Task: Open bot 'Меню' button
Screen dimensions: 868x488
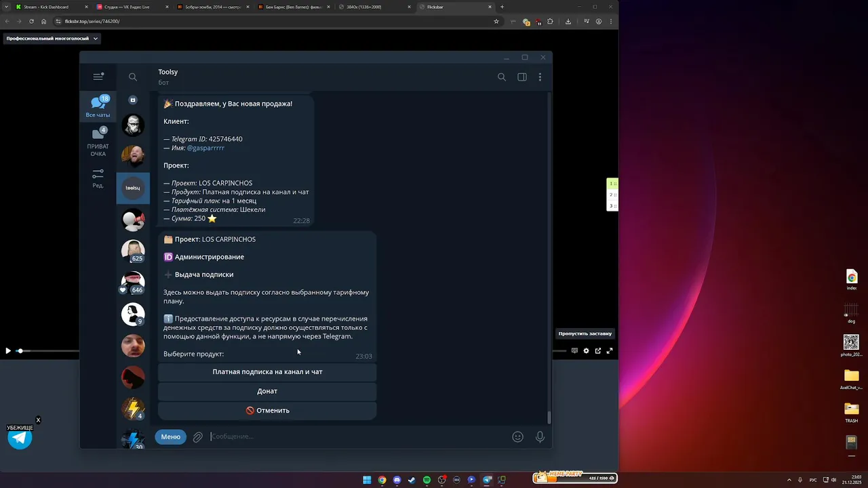Action: [x=170, y=436]
